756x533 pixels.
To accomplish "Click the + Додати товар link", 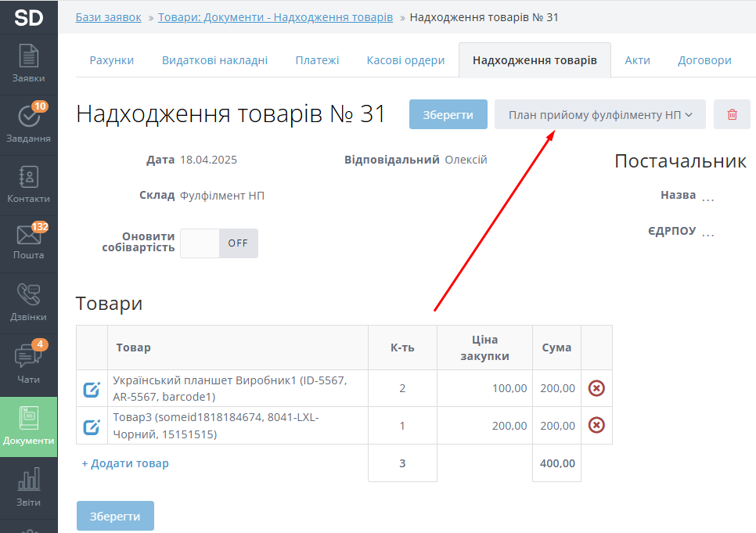I will click(125, 463).
